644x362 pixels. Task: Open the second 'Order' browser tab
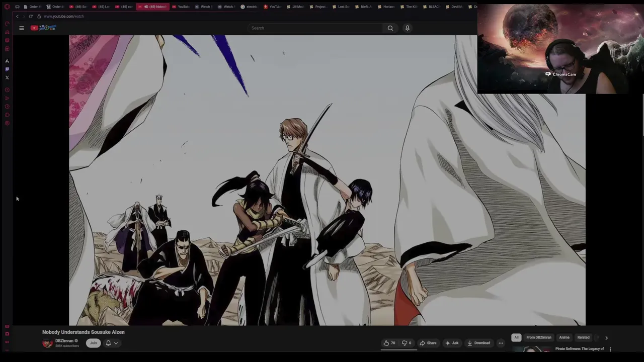(x=55, y=7)
